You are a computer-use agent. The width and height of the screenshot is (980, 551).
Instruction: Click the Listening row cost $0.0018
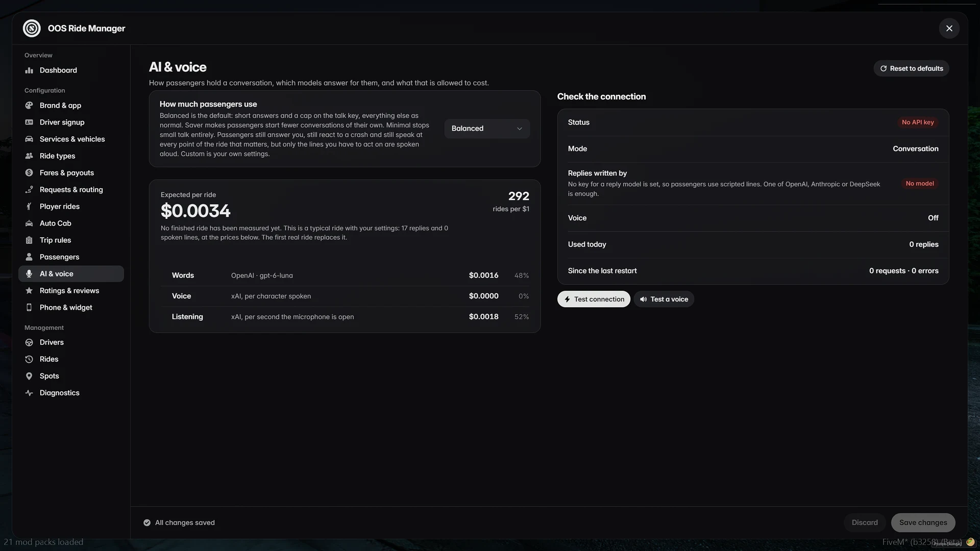coord(483,317)
